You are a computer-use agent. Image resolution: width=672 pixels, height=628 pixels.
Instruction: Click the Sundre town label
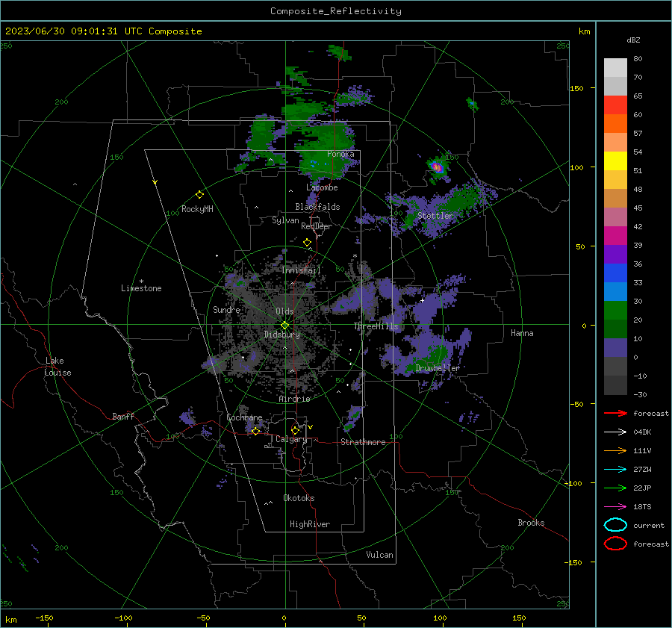227,309
